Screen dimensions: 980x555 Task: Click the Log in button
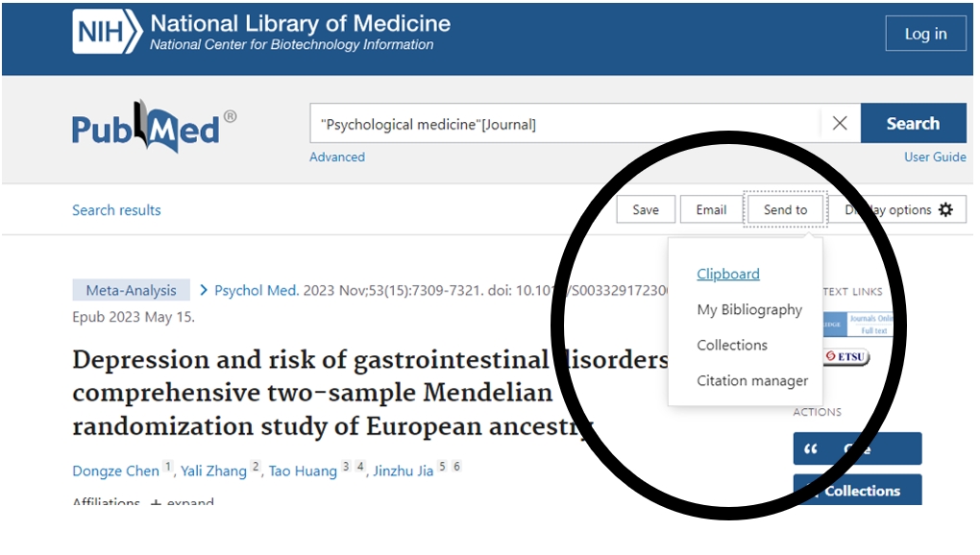925,34
